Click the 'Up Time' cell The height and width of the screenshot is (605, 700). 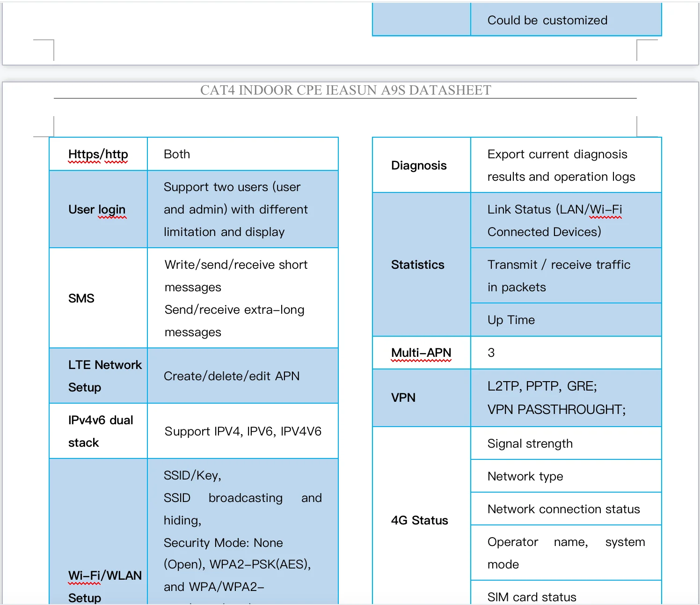point(511,320)
